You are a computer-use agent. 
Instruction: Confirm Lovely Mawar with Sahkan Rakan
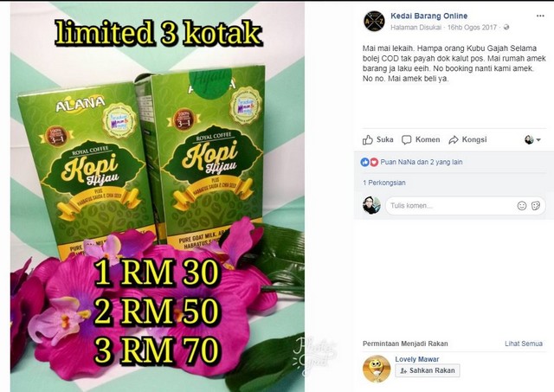[x=428, y=370]
